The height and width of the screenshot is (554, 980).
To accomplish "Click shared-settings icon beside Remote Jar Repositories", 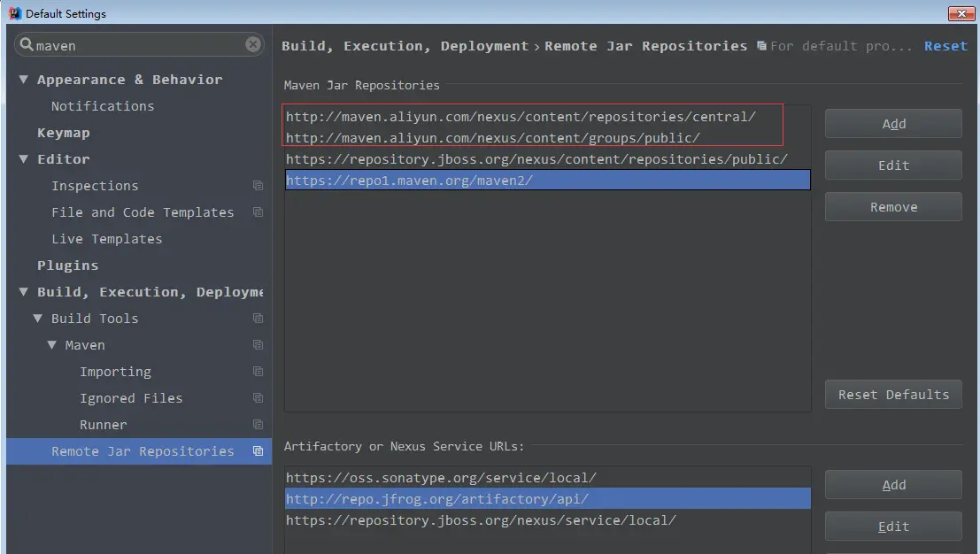I will 258,451.
